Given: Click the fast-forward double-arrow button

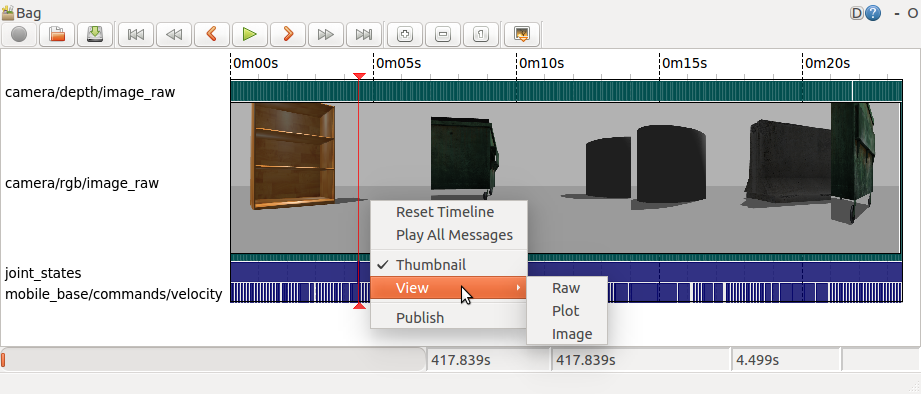Looking at the screenshot, I should tap(325, 34).
